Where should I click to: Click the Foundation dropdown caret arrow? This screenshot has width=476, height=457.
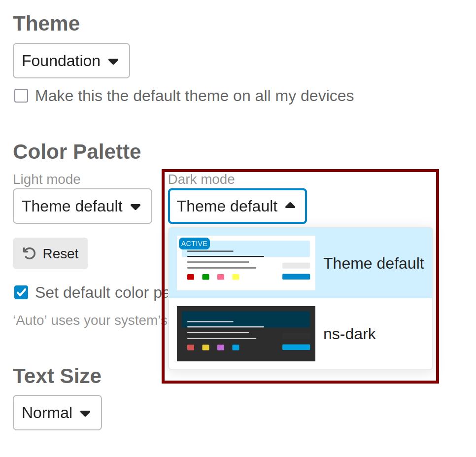[113, 61]
